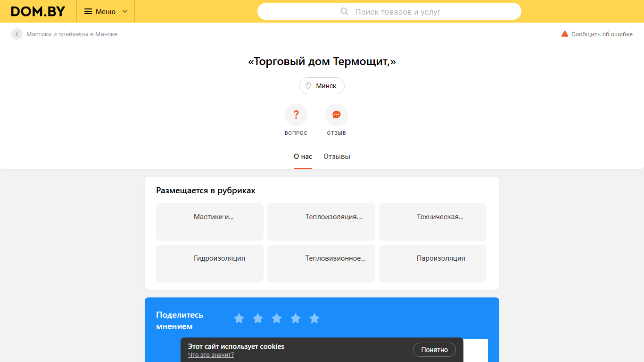Open the Гидроизоляция rubric card
644x362 pixels.
tap(210, 263)
